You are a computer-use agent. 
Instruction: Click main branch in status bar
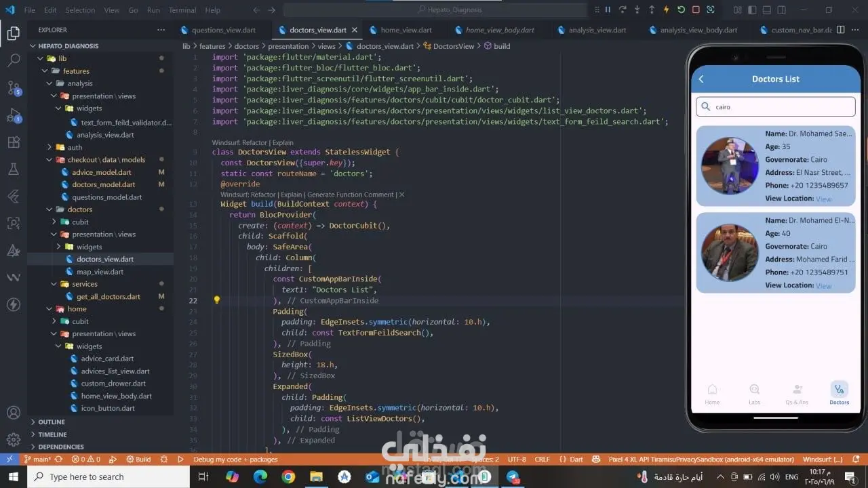[x=38, y=459]
